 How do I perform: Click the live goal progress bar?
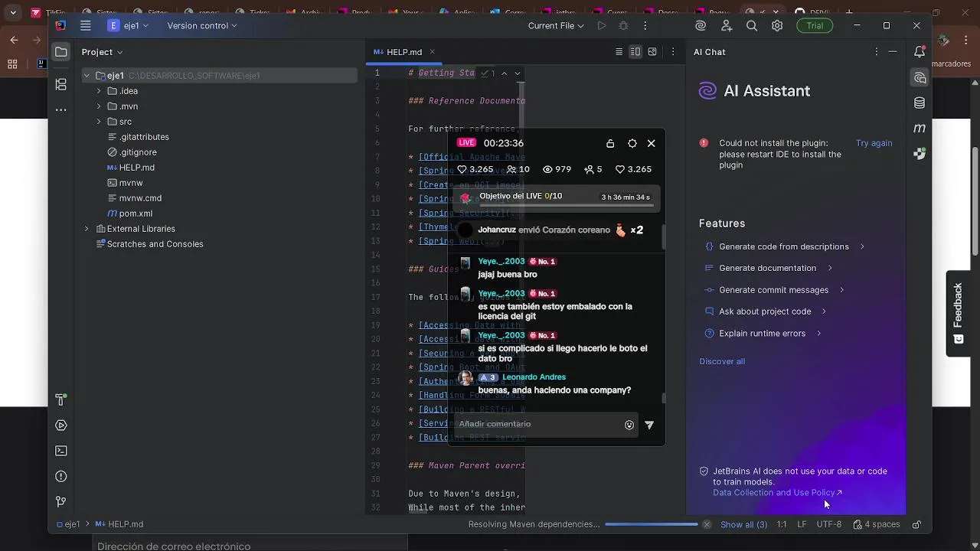(x=565, y=205)
